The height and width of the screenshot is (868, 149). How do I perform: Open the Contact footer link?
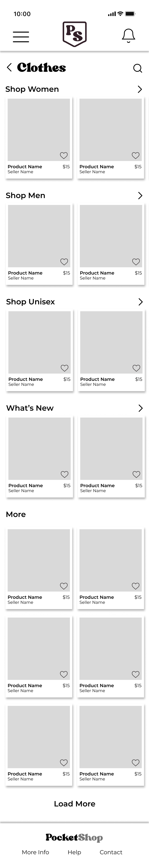tap(111, 852)
